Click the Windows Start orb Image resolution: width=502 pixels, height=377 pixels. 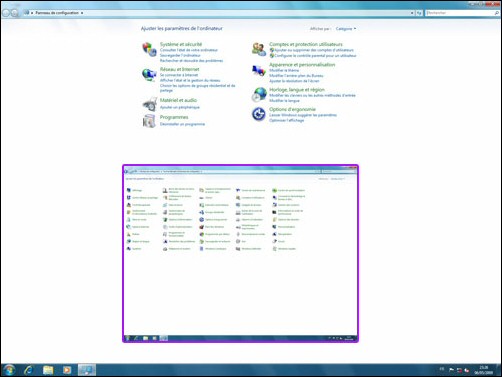[x=9, y=370]
